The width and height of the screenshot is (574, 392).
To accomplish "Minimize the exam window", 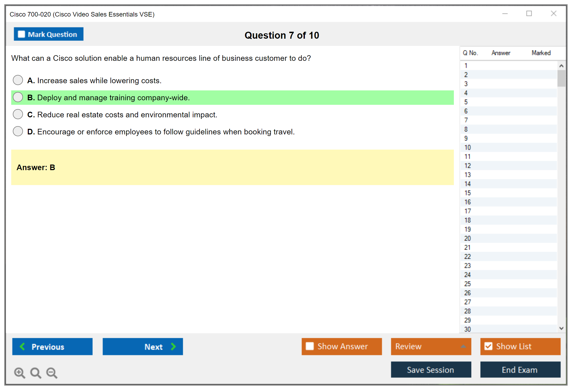I will coord(505,14).
